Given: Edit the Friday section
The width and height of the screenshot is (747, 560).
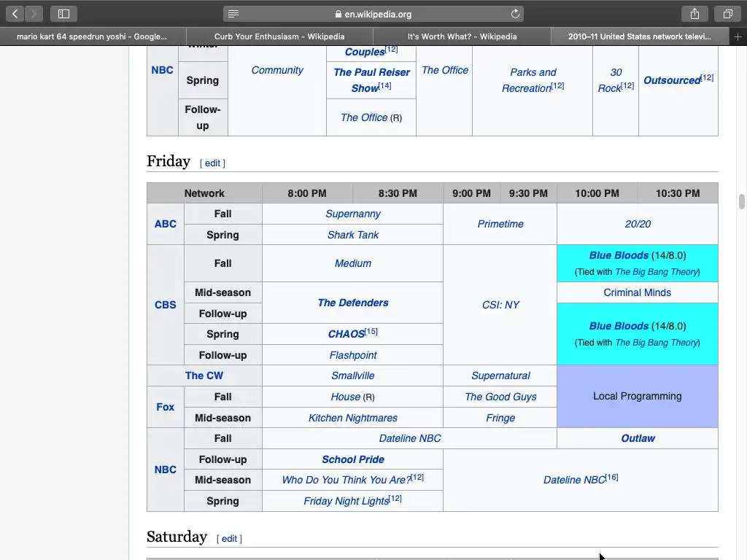Looking at the screenshot, I should (x=212, y=163).
